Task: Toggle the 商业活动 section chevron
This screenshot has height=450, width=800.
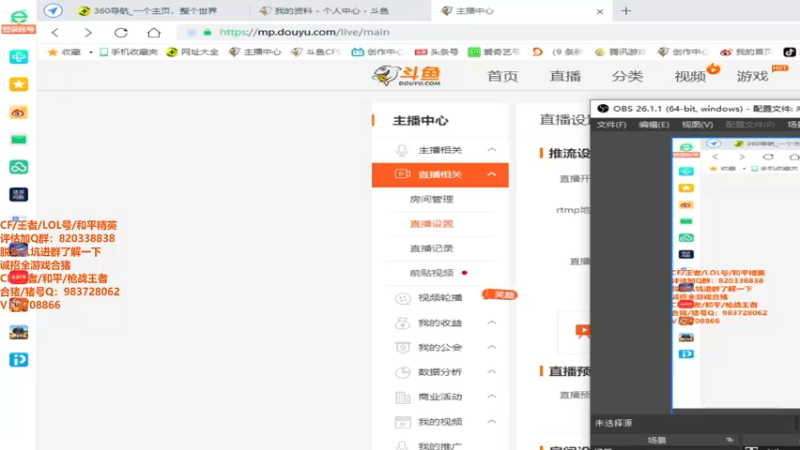Action: pyautogui.click(x=491, y=396)
